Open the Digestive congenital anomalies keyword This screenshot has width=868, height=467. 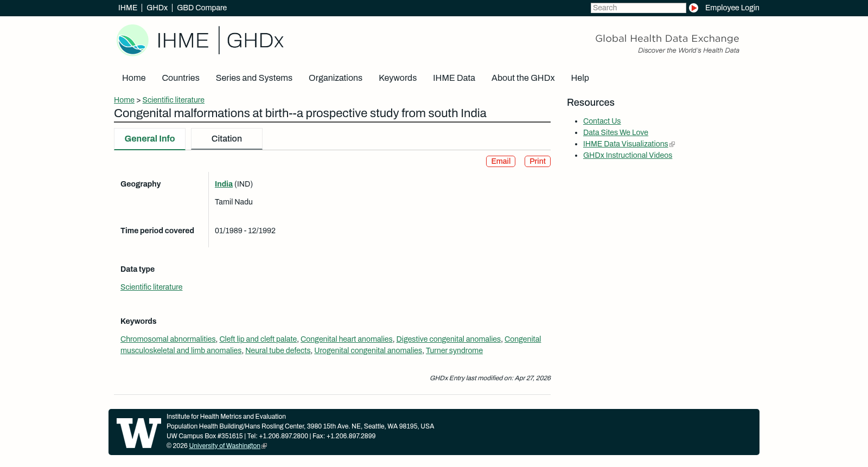tap(448, 339)
